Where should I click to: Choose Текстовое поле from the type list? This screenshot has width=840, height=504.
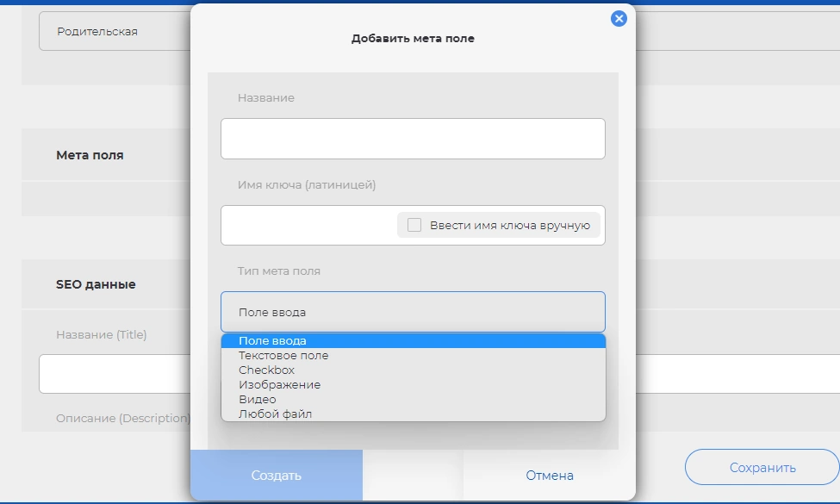[x=283, y=356]
